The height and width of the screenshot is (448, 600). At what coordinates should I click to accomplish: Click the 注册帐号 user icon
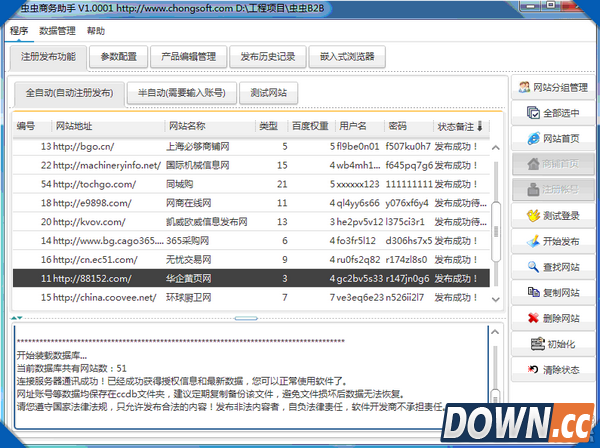tap(533, 190)
